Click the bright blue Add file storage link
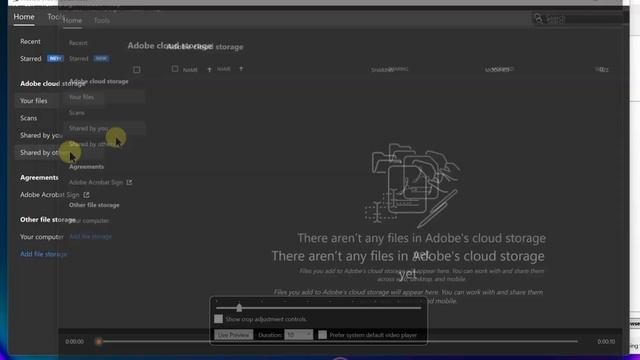 coord(44,254)
